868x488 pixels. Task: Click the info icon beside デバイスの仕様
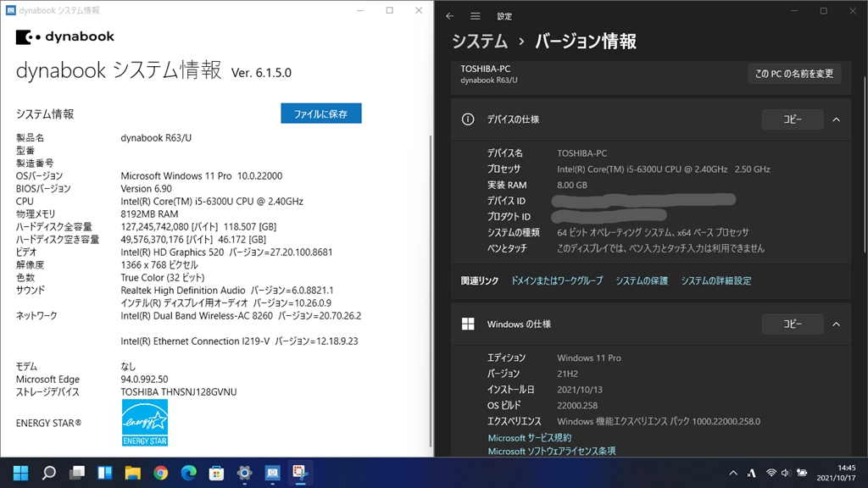pos(468,119)
